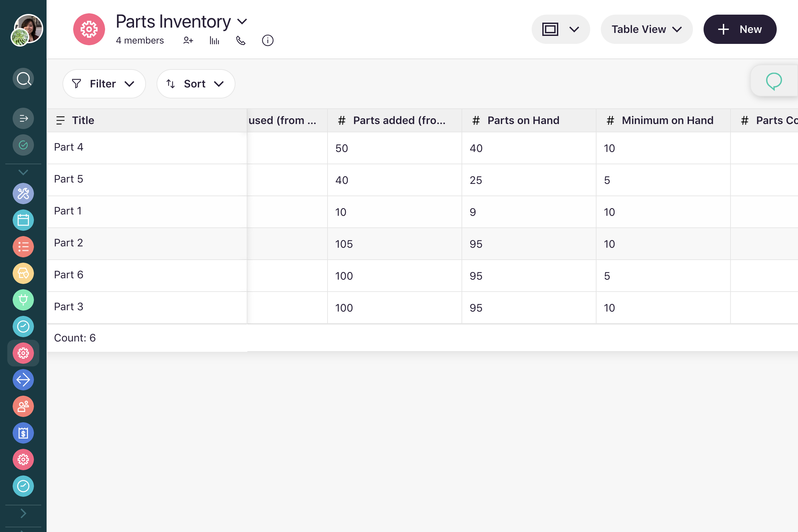
Task: Open the info icon in header
Action: [268, 41]
